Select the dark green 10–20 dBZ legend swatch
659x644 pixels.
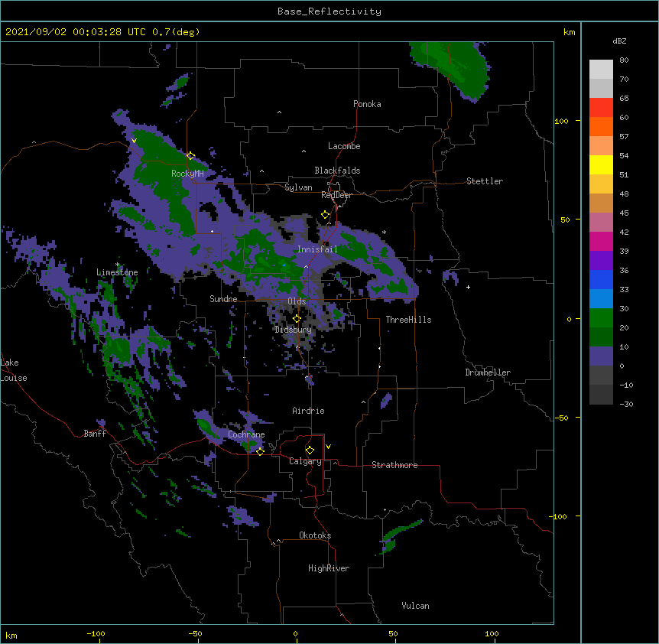point(601,337)
